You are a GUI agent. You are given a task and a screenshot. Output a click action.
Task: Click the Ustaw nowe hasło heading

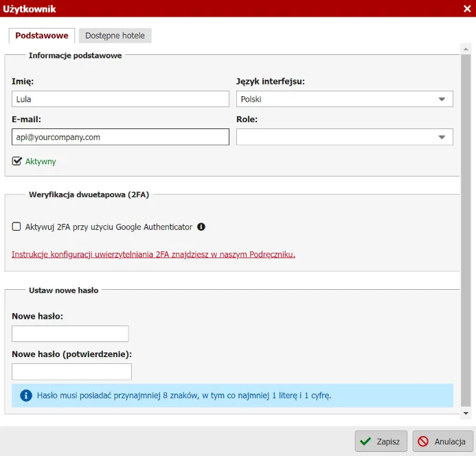point(63,290)
